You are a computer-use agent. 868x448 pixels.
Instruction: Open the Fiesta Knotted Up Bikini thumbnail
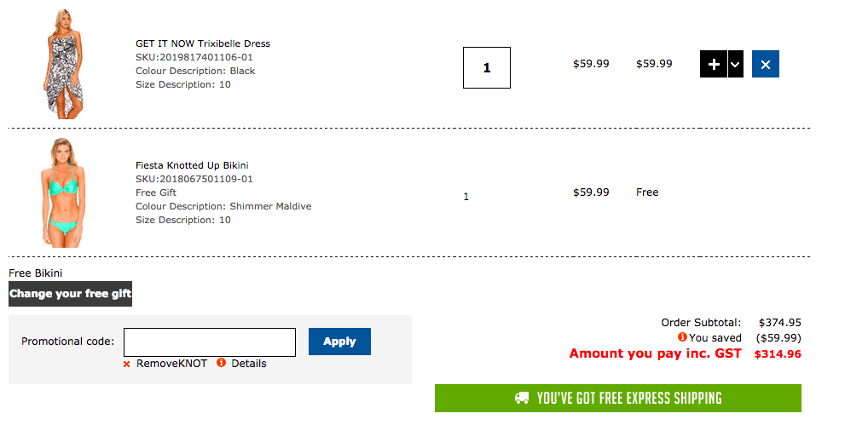click(x=64, y=192)
